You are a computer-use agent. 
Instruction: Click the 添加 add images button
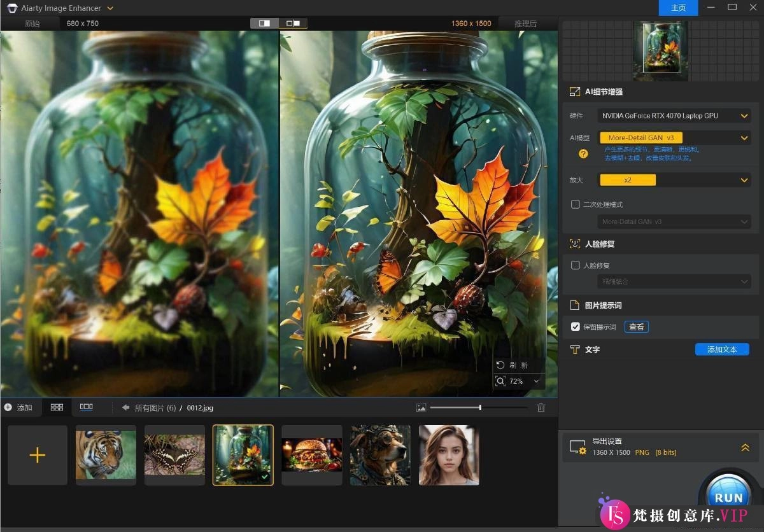18,408
